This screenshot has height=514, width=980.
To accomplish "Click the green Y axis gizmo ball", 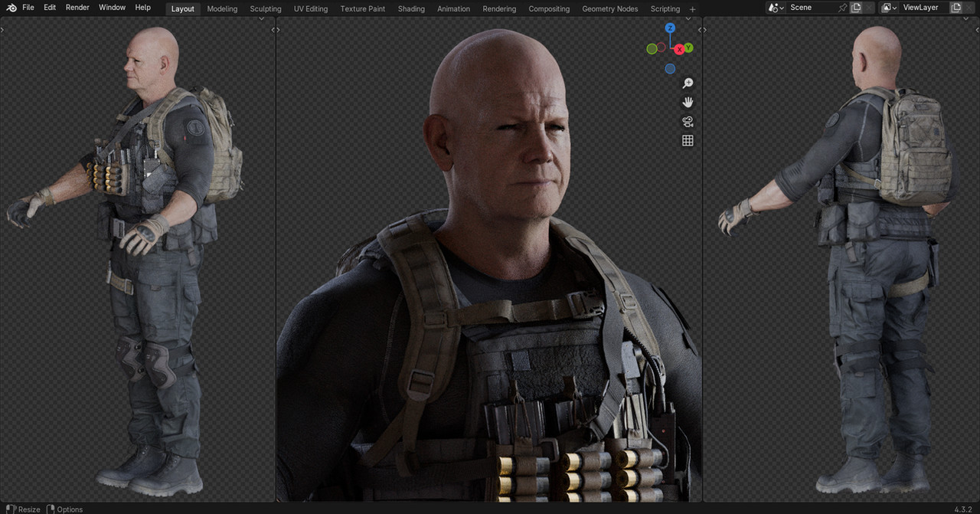I will pyautogui.click(x=688, y=47).
